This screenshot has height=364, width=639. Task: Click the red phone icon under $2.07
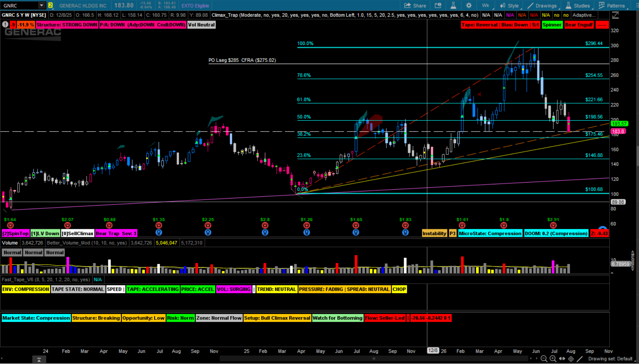pos(67,225)
